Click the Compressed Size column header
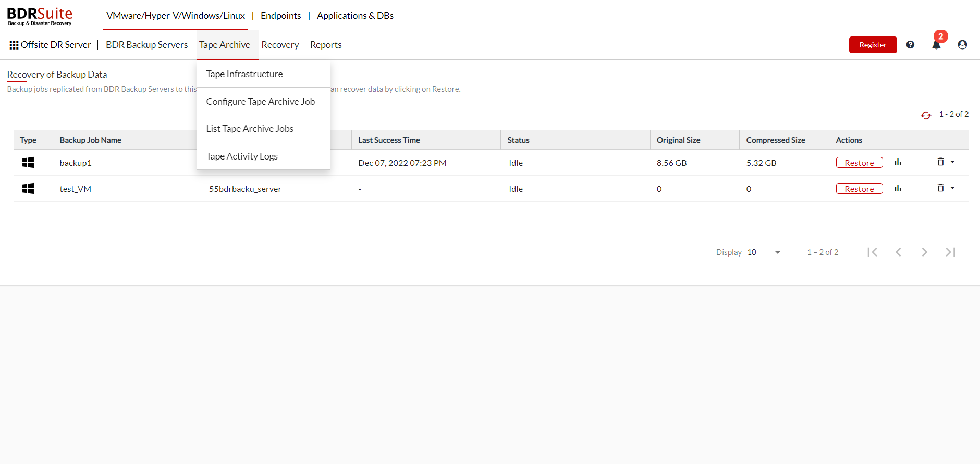This screenshot has width=980, height=464. 776,140
